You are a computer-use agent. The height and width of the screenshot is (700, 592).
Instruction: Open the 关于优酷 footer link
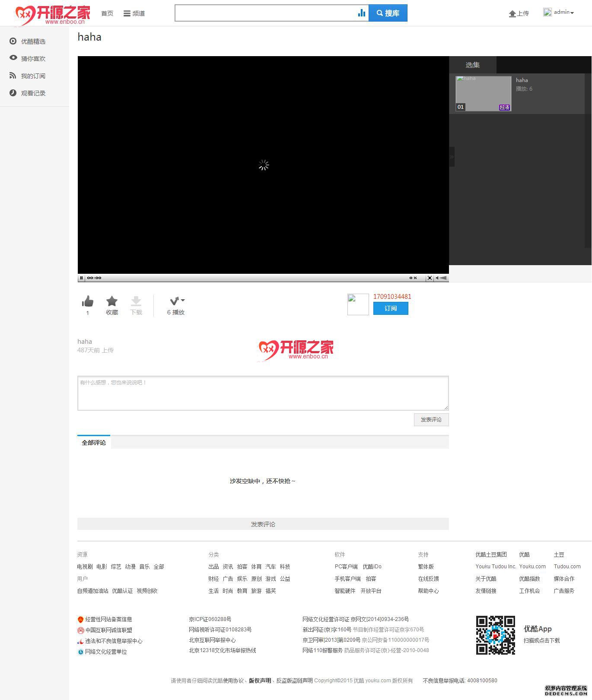pos(486,579)
